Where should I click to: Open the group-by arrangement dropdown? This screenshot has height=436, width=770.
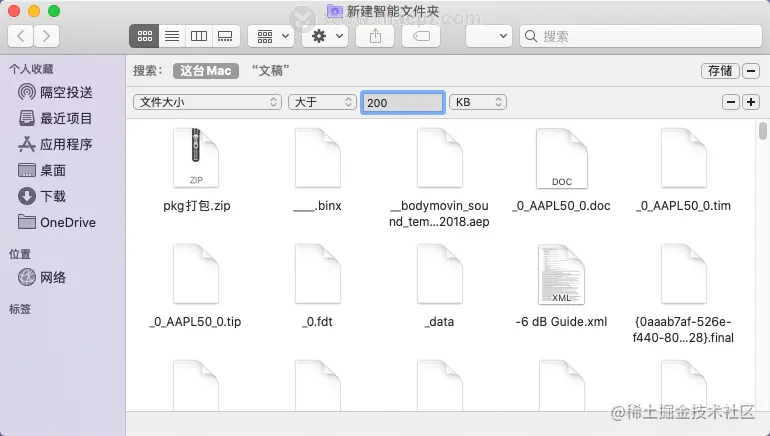(271, 36)
